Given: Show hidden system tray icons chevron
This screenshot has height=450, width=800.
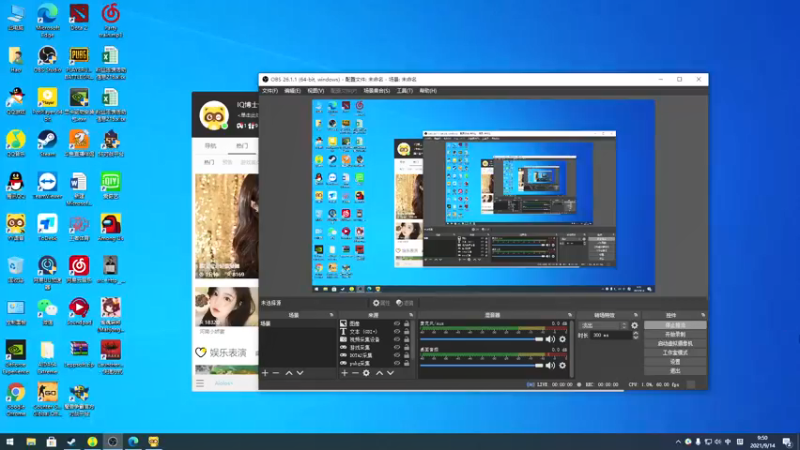Looking at the screenshot, I should point(678,442).
